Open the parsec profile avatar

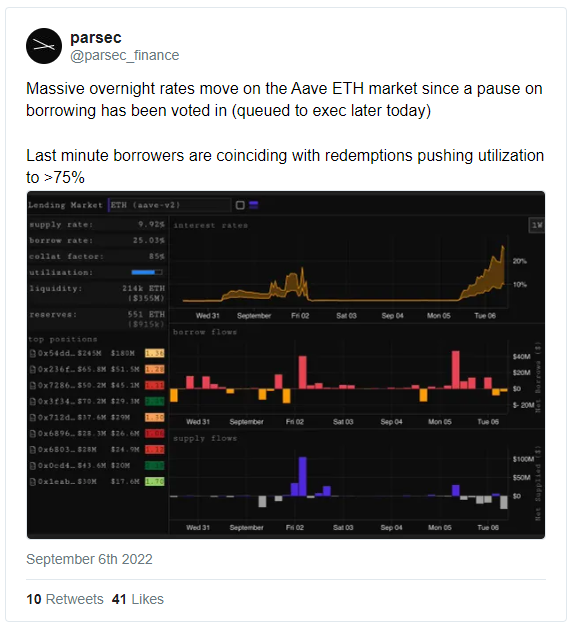coord(44,46)
